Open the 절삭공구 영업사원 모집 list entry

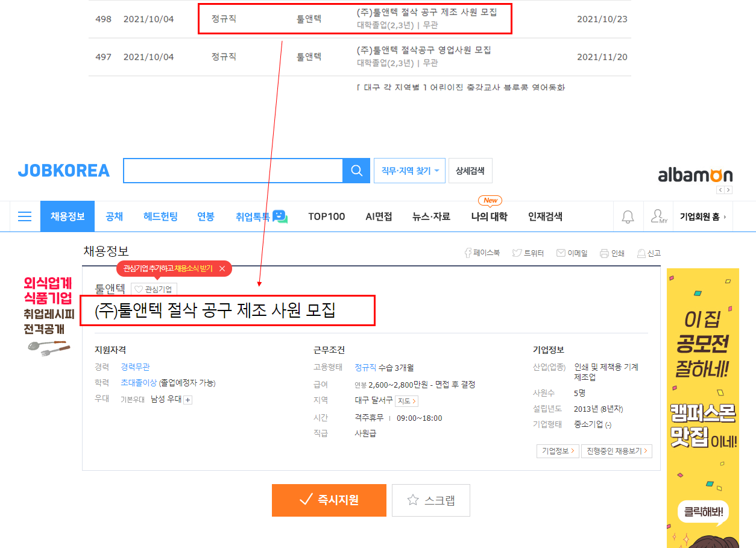tap(424, 50)
